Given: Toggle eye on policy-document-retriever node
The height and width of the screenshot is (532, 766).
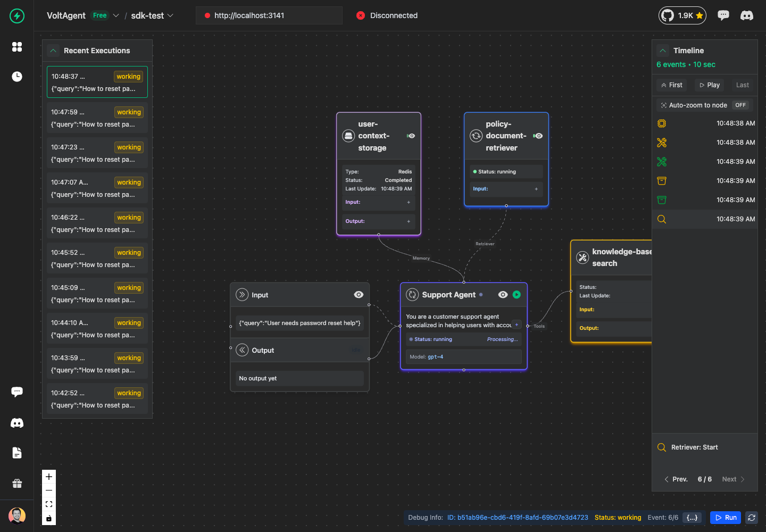Looking at the screenshot, I should coord(538,136).
